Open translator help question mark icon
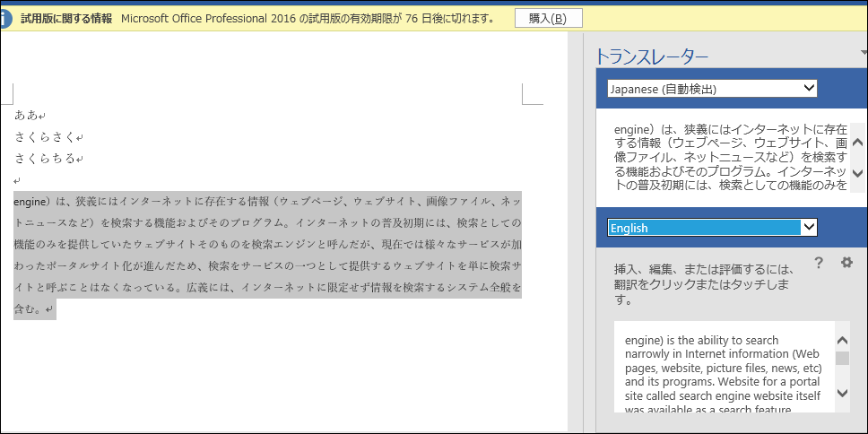Screen dimensions: 868x434 pos(820,263)
